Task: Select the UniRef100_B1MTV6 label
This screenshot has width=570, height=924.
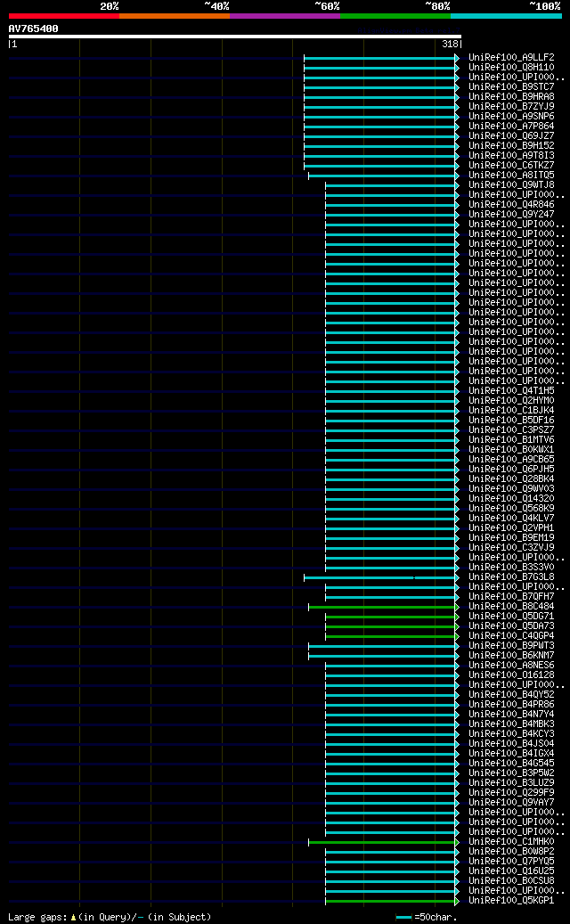Action: click(511, 439)
